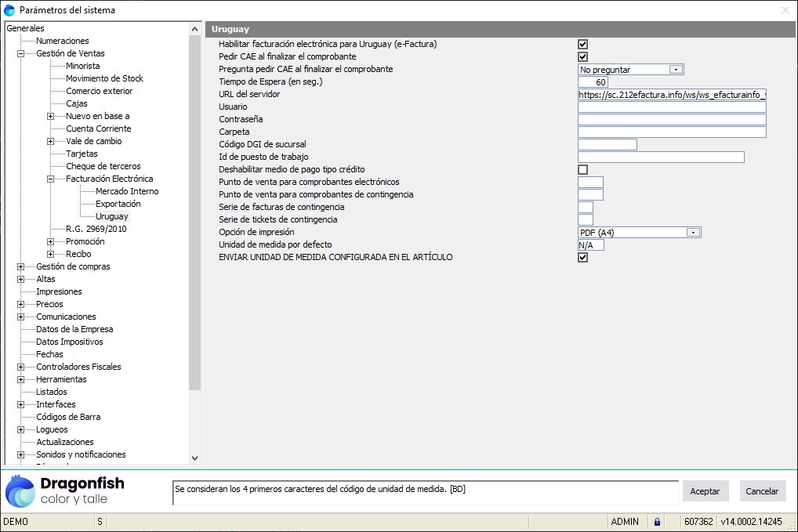The width and height of the screenshot is (798, 532).
Task: Open the No preguntar dropdown
Action: [x=676, y=69]
